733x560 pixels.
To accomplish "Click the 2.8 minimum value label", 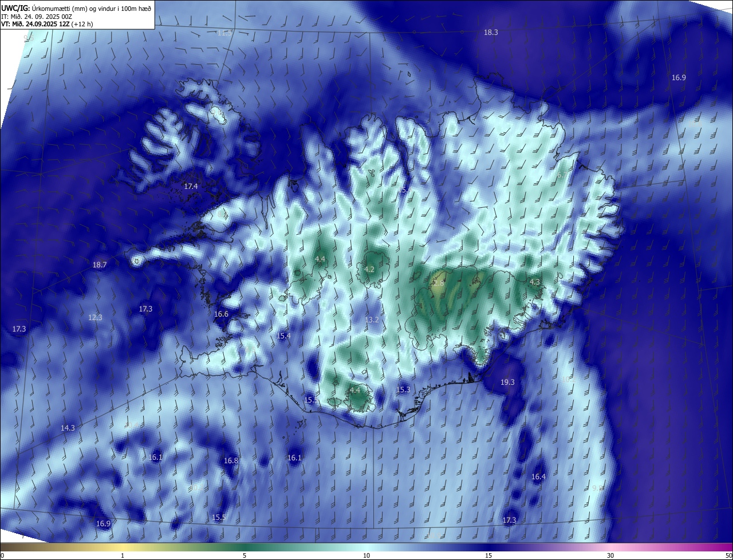I will point(439,283).
